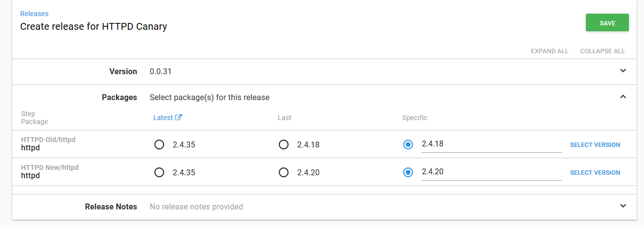Image resolution: width=644 pixels, height=227 pixels.
Task: Select Specific version radio for HTTPD New
Action: coord(408,172)
